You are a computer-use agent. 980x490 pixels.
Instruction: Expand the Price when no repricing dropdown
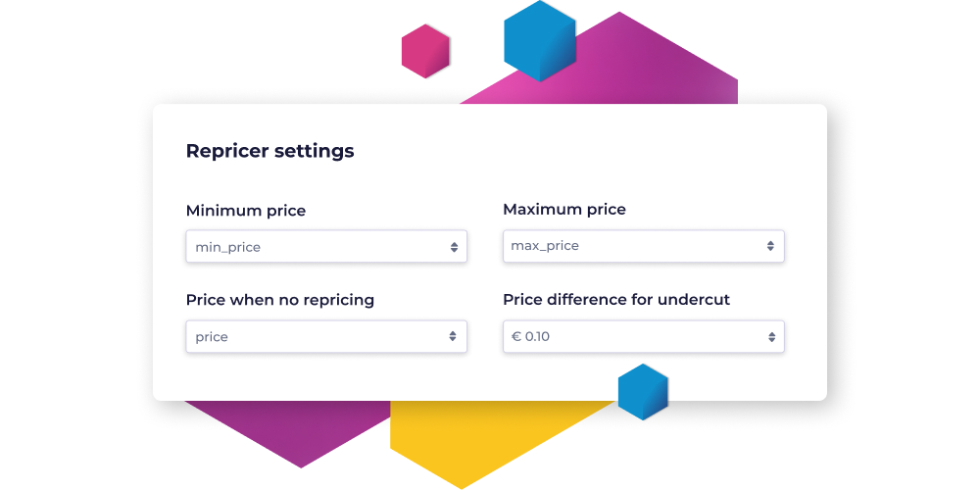[x=326, y=336]
